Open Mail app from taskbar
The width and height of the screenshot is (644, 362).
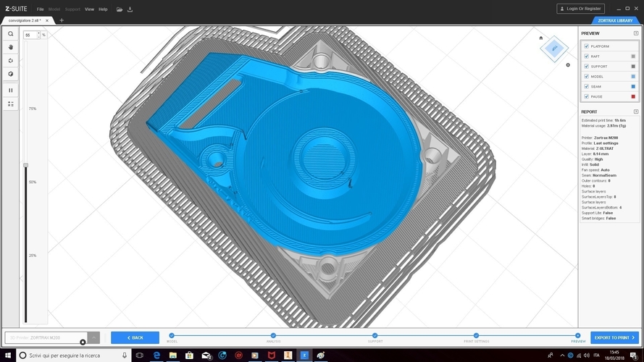[206, 355]
